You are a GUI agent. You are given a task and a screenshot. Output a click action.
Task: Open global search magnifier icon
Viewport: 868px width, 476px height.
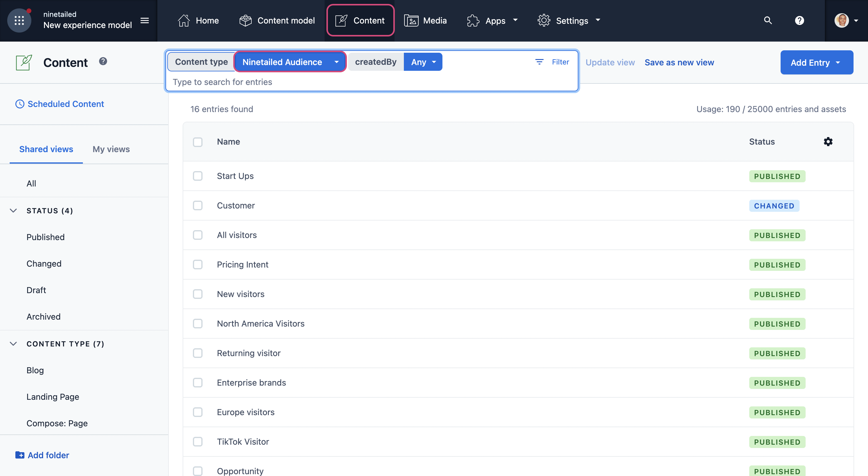tap(768, 20)
